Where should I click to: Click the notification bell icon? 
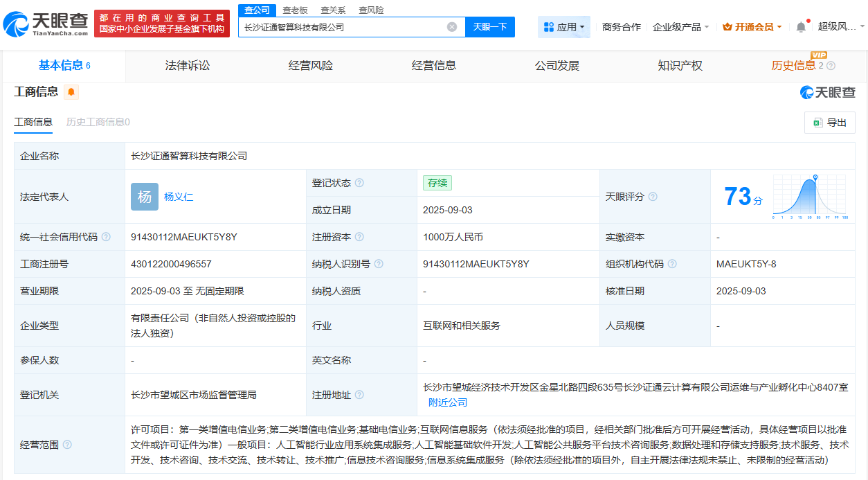pos(800,26)
